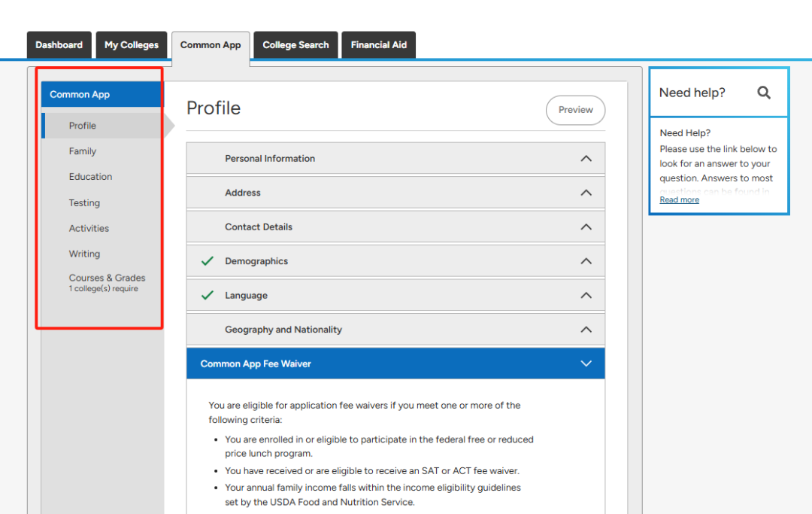The height and width of the screenshot is (514, 812).
Task: Click the free or reduced lunch bullet
Action: (x=379, y=446)
